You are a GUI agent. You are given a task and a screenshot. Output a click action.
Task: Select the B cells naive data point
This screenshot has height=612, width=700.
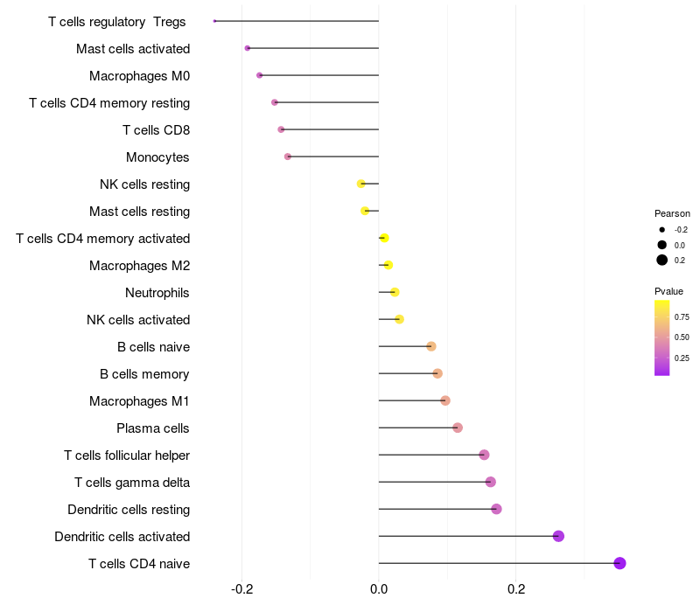[431, 346]
